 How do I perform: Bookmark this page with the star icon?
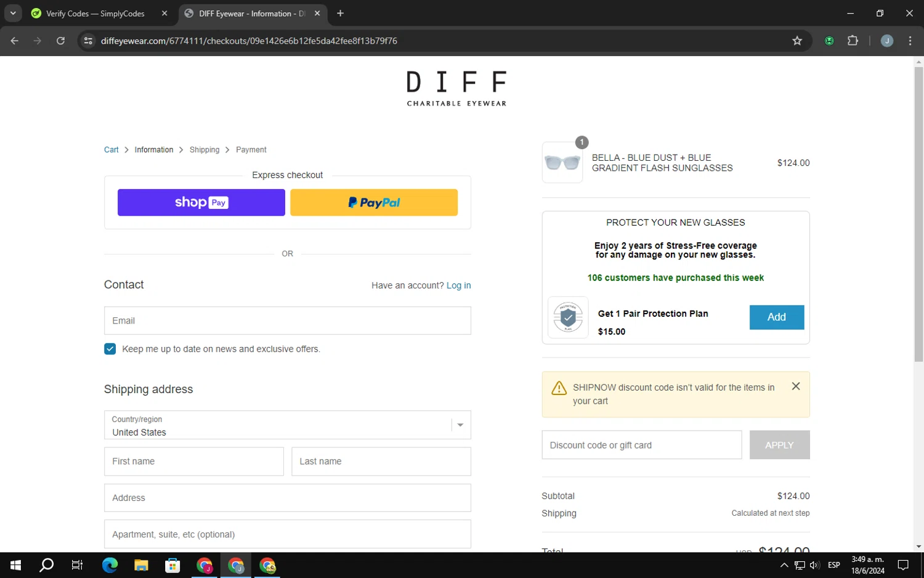[797, 41]
